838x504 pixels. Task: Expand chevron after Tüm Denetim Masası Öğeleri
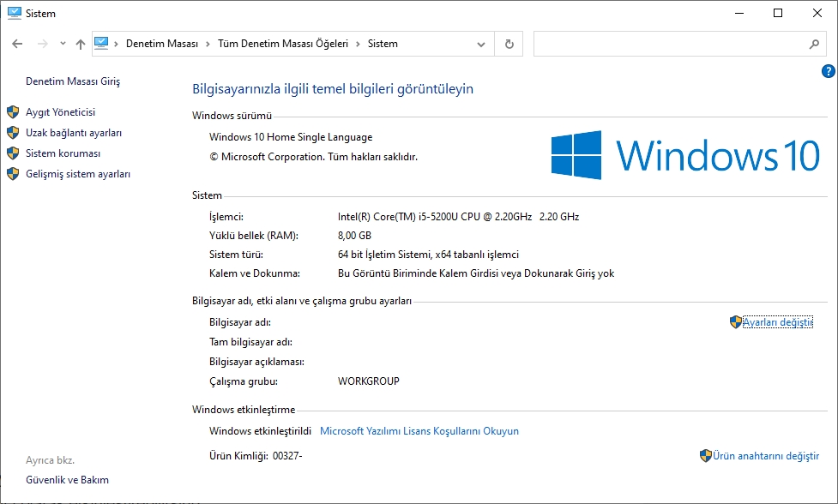(358, 44)
